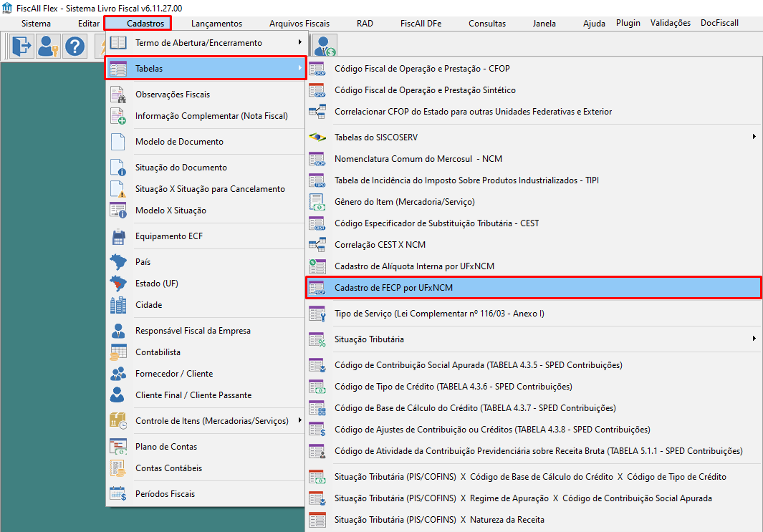Open the Cadastros menu
763x532 pixels.
pos(138,24)
